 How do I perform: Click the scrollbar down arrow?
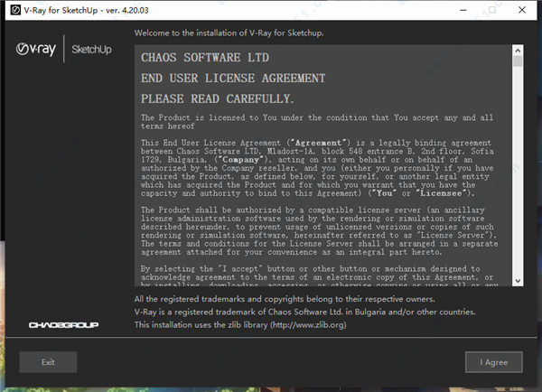pos(519,282)
